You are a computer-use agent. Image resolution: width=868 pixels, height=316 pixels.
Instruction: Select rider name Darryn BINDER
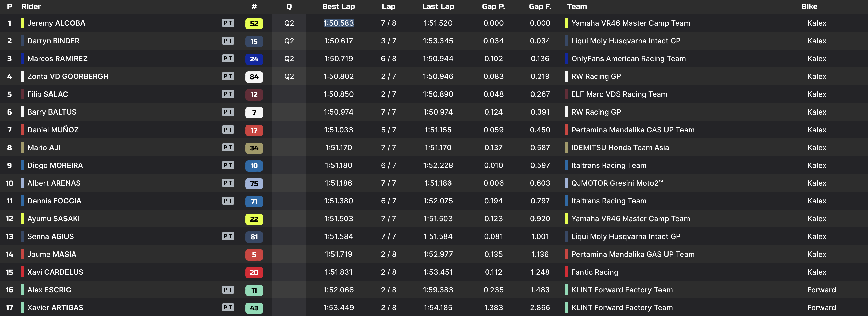53,41
